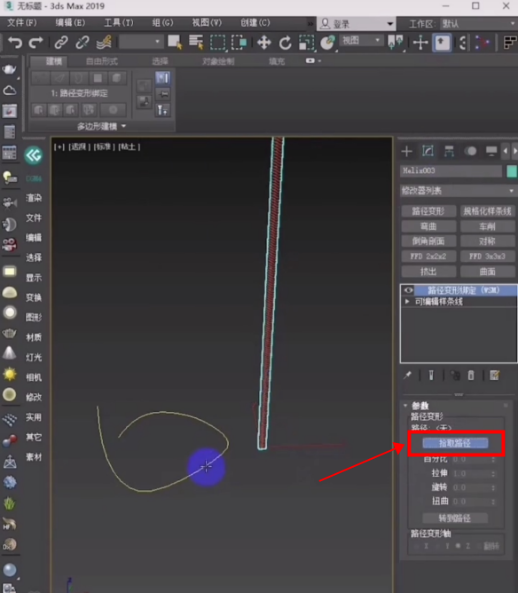
Task: Open the 修改器列表 modifier list dropdown
Action: coord(458,191)
